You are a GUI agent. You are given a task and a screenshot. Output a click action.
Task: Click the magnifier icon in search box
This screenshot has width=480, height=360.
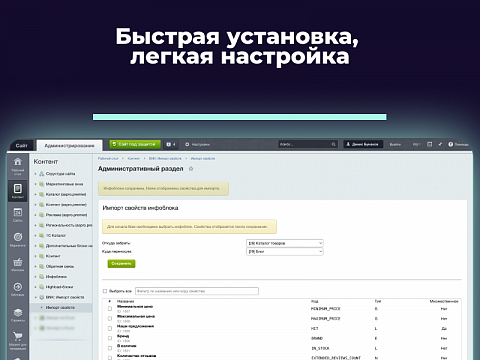coord(333,144)
